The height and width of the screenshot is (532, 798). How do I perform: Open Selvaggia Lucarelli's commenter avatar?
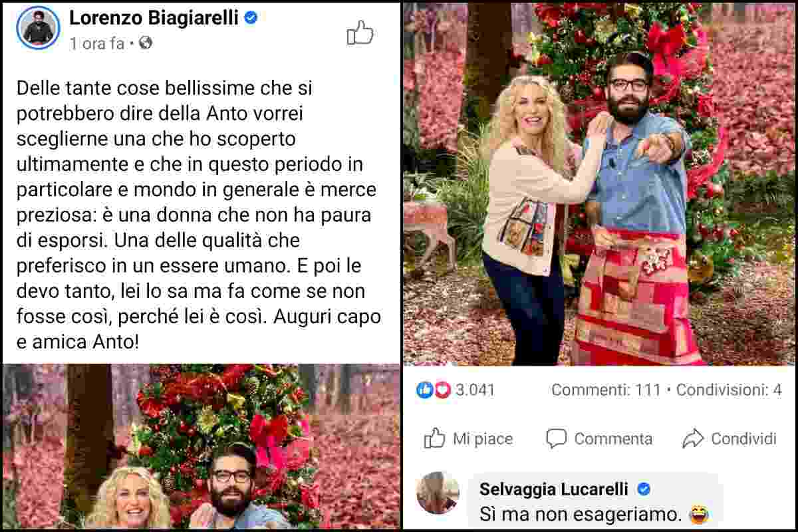(x=438, y=493)
